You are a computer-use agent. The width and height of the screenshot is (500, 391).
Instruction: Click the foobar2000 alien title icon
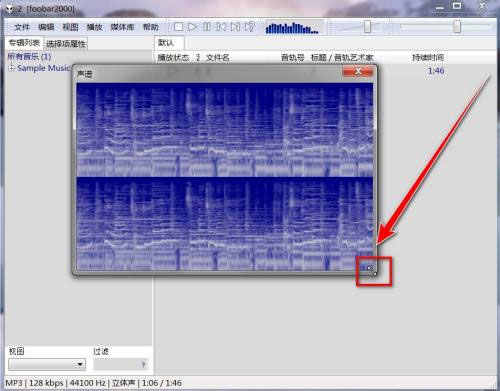[9, 9]
